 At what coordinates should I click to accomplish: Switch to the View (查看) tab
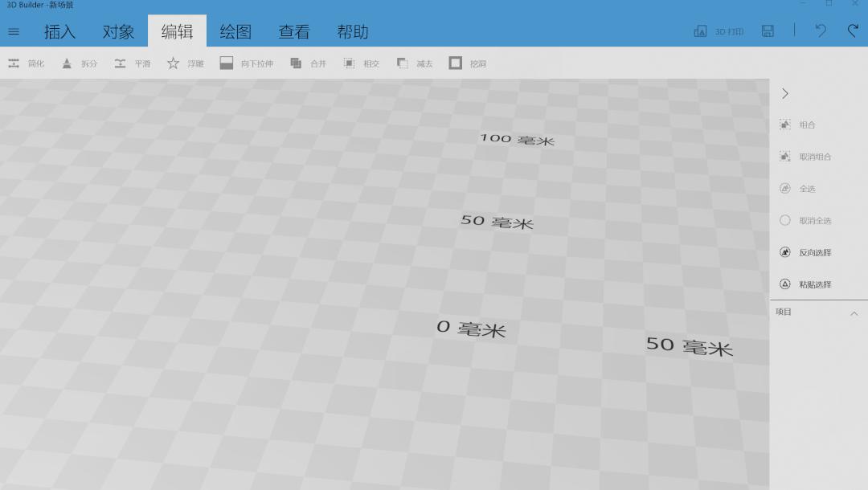click(x=294, y=31)
